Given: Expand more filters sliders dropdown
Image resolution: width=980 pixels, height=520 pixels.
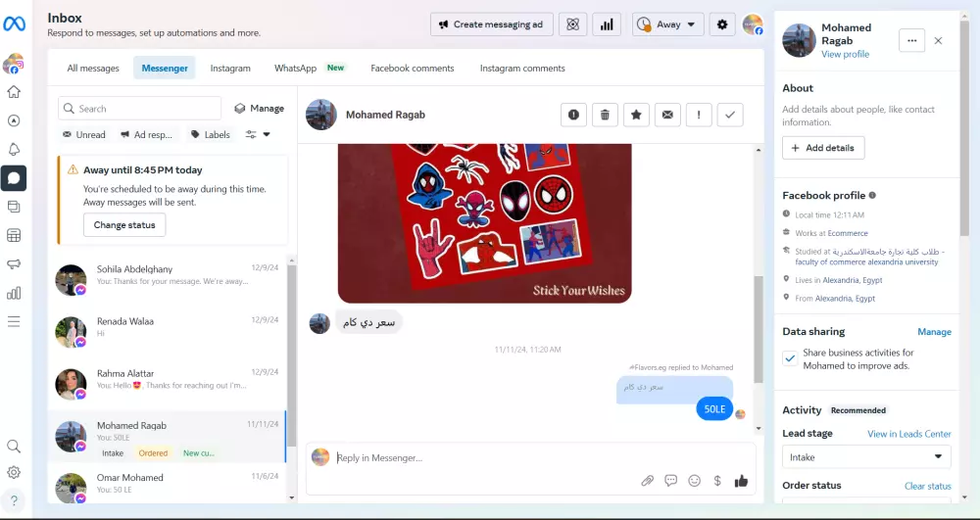Looking at the screenshot, I should tap(258, 134).
